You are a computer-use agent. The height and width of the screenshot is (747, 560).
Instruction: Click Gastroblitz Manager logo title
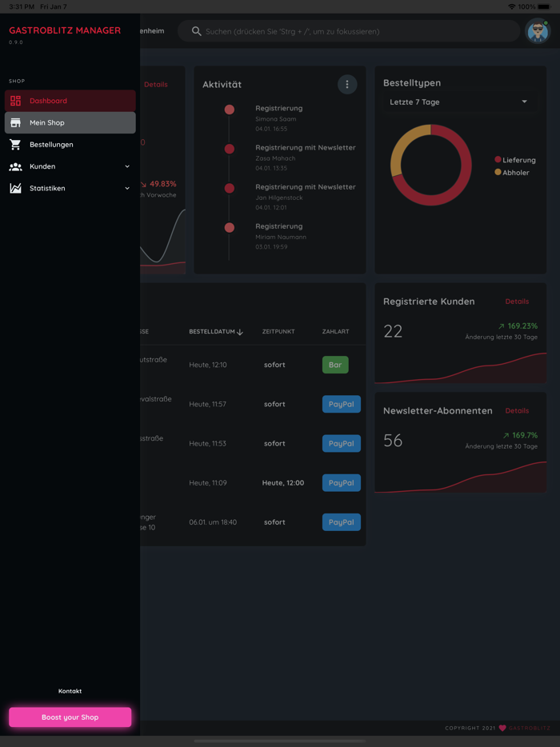click(65, 30)
